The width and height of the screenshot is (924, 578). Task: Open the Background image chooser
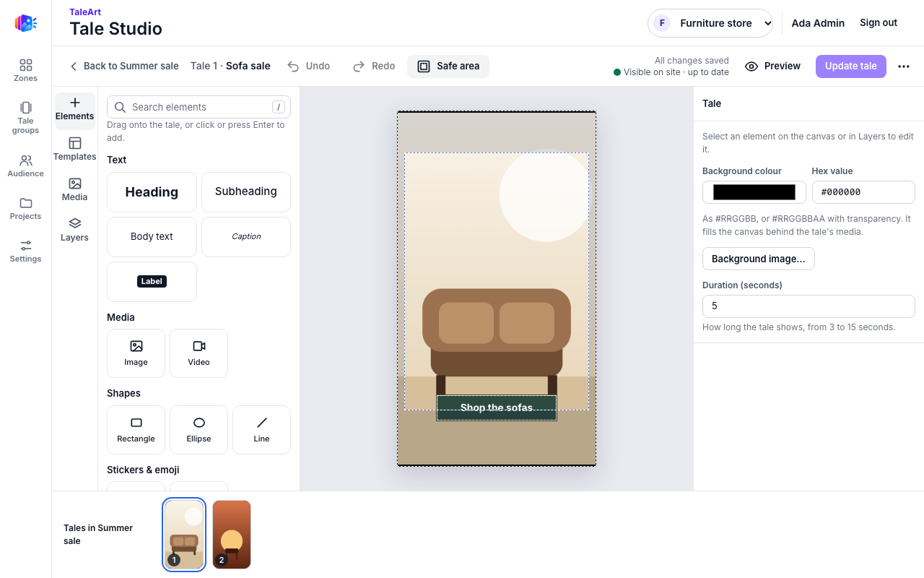point(759,259)
